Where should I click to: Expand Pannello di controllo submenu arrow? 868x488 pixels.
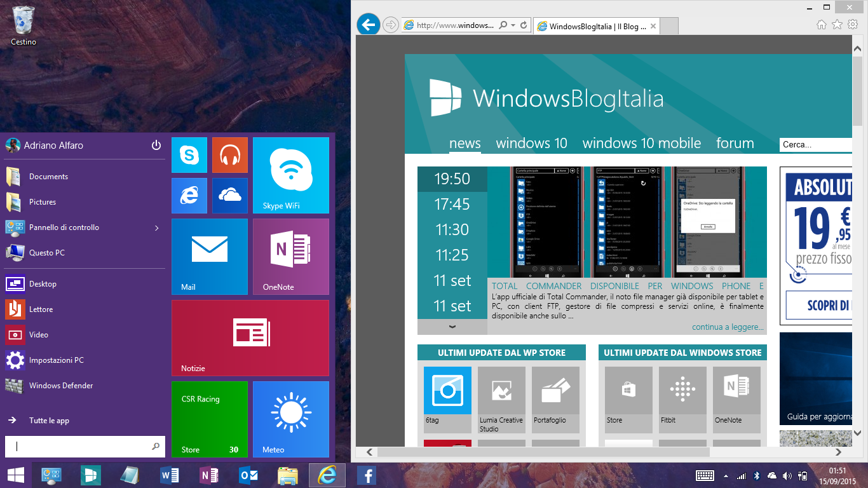pyautogui.click(x=157, y=227)
